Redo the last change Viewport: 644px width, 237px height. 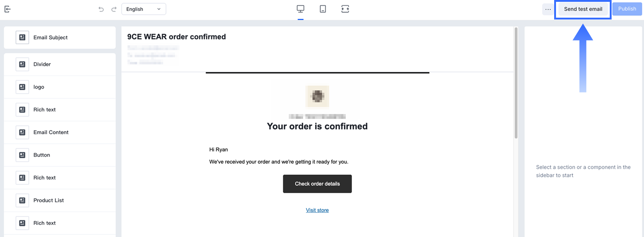coord(114,9)
